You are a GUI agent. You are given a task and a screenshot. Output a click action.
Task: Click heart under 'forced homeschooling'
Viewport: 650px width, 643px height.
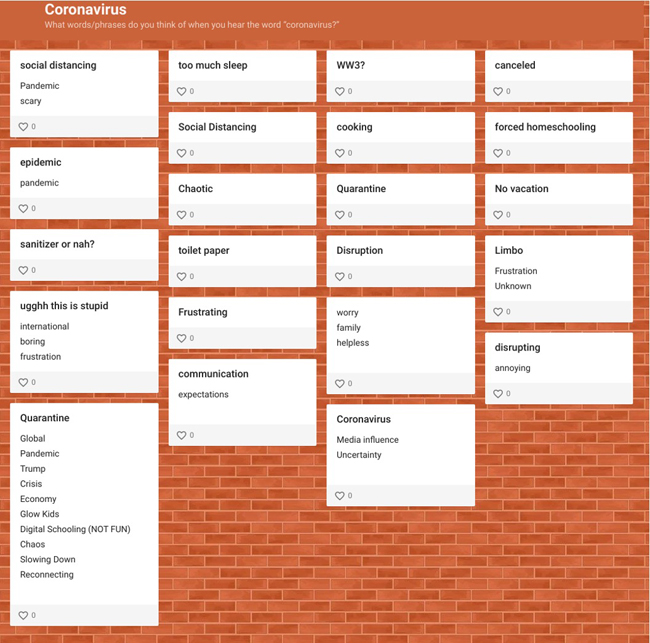point(498,153)
